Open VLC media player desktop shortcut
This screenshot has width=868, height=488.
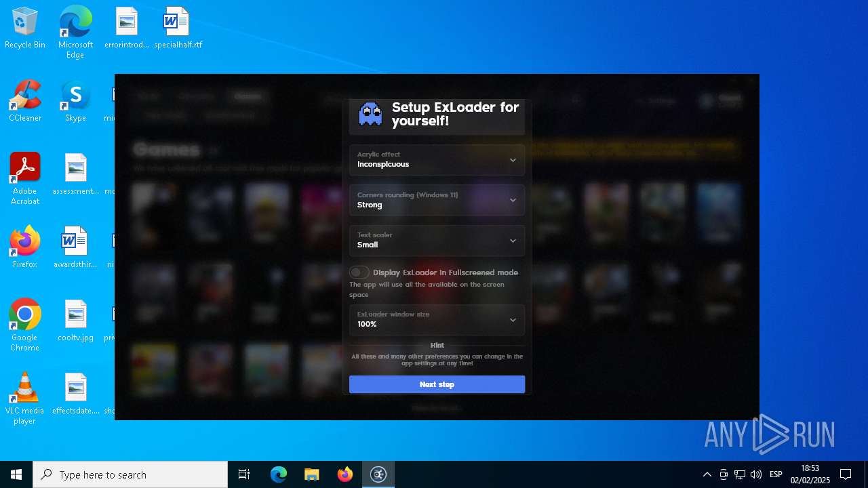(25, 399)
